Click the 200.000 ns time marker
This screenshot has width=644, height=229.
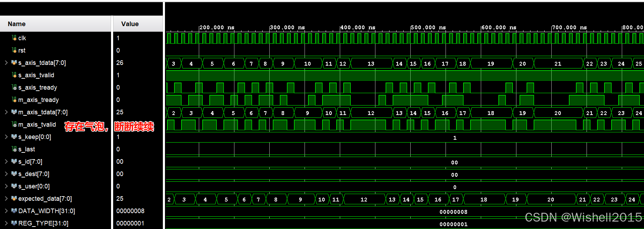coord(217,28)
